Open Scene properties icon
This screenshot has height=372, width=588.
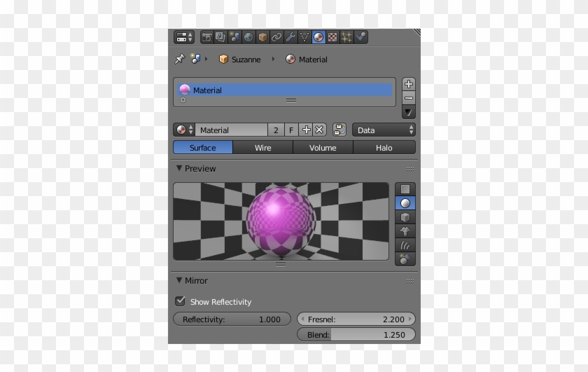pos(234,37)
